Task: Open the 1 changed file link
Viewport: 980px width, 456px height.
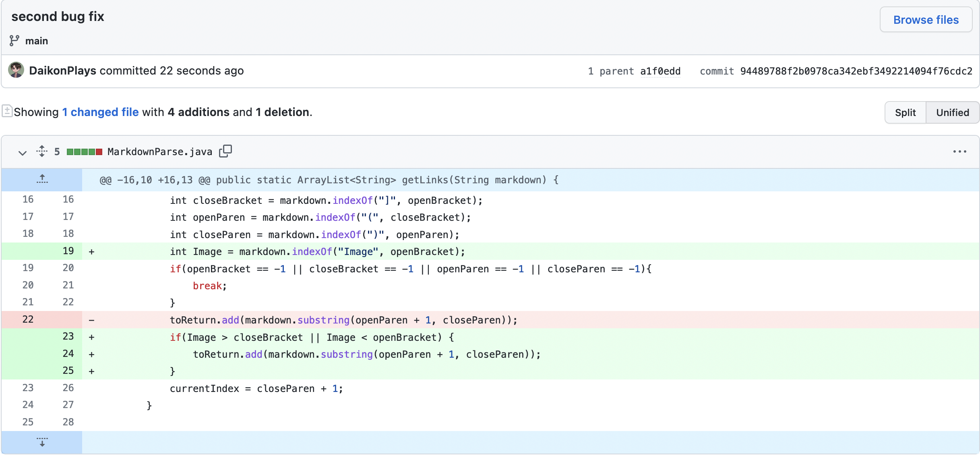Action: 100,112
